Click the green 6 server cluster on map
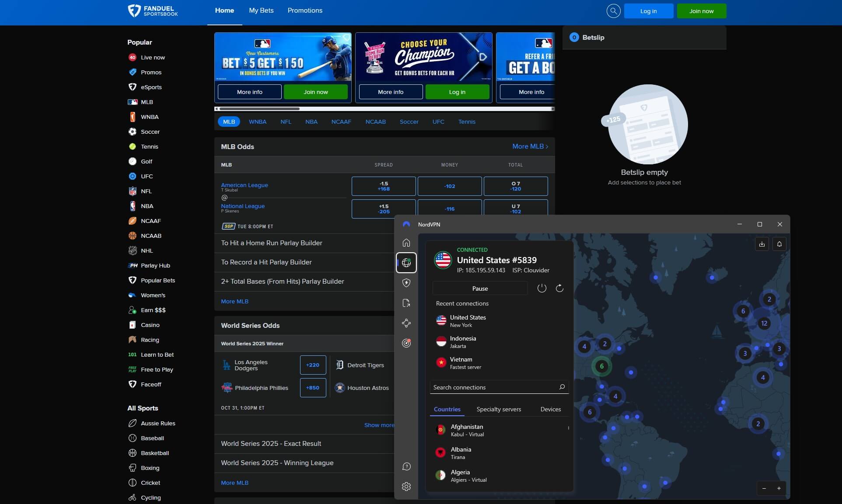 [602, 366]
